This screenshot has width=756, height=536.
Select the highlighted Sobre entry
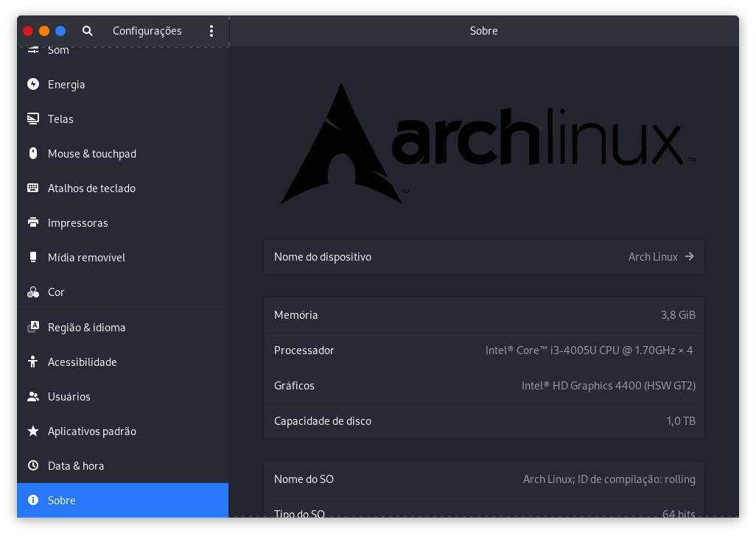(123, 501)
